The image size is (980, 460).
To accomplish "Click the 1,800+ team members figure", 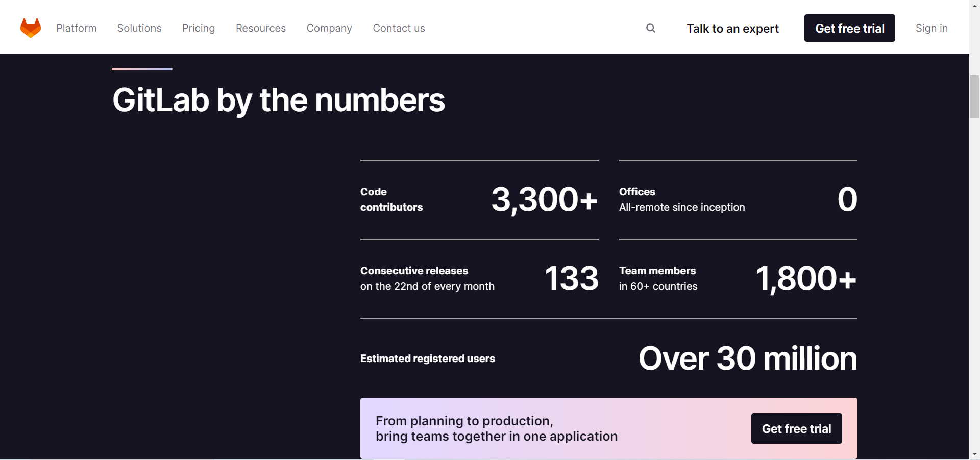I will 806,278.
